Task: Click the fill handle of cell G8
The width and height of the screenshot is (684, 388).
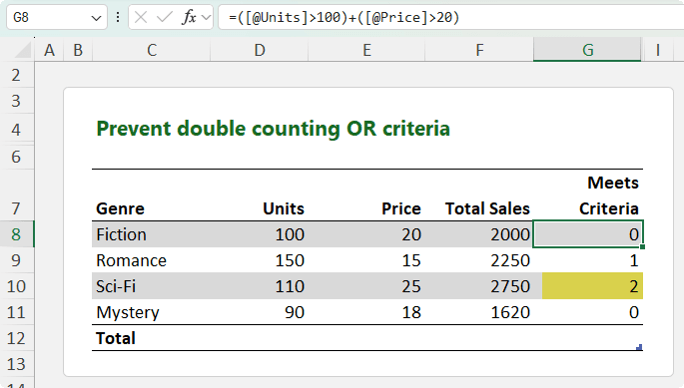Action: 642,247
